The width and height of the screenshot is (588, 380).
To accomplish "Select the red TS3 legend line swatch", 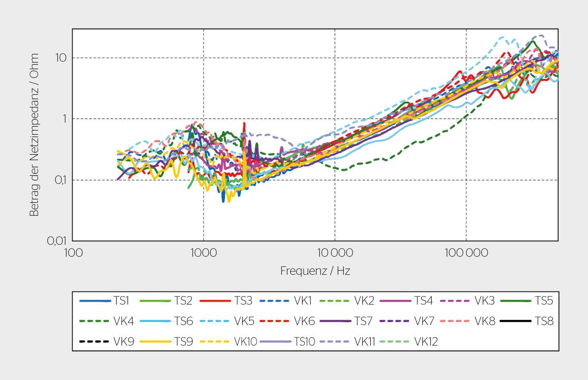I will (215, 301).
